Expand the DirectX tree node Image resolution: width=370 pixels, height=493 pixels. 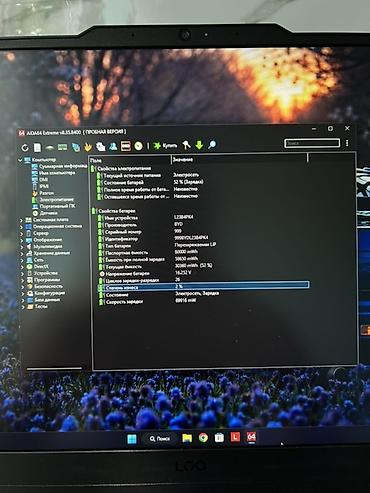[x=22, y=267]
